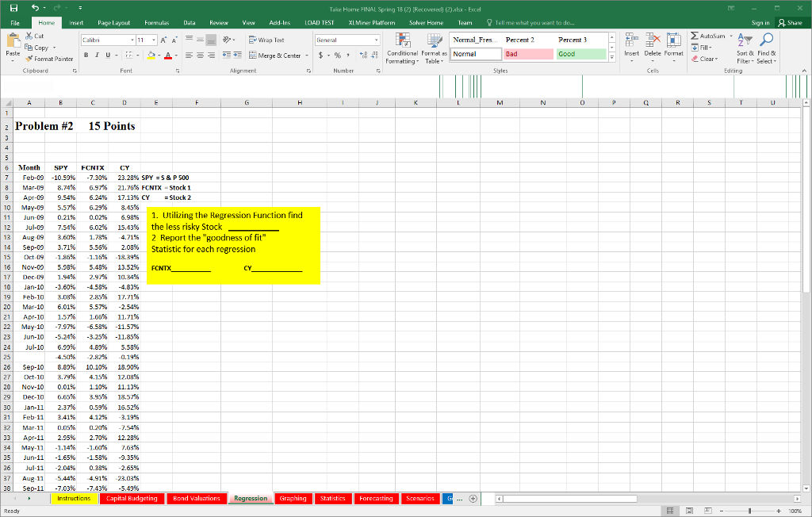Open the Statistics sheet tab

tap(332, 498)
